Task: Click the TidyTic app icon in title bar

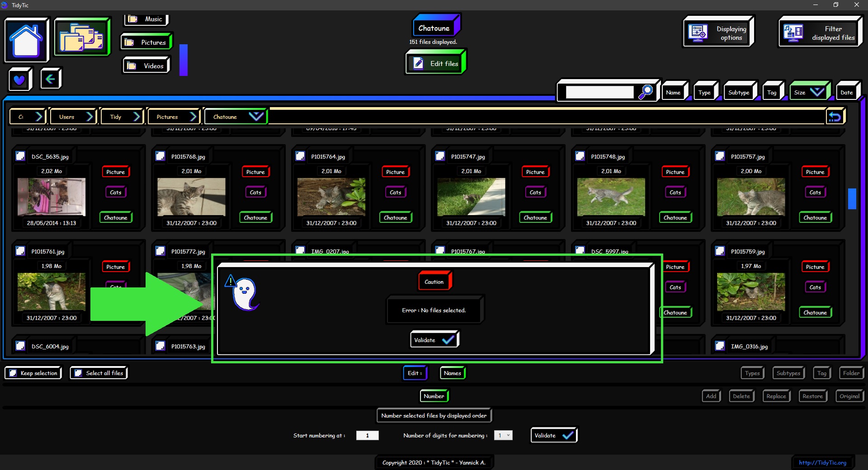Action: tap(5, 5)
